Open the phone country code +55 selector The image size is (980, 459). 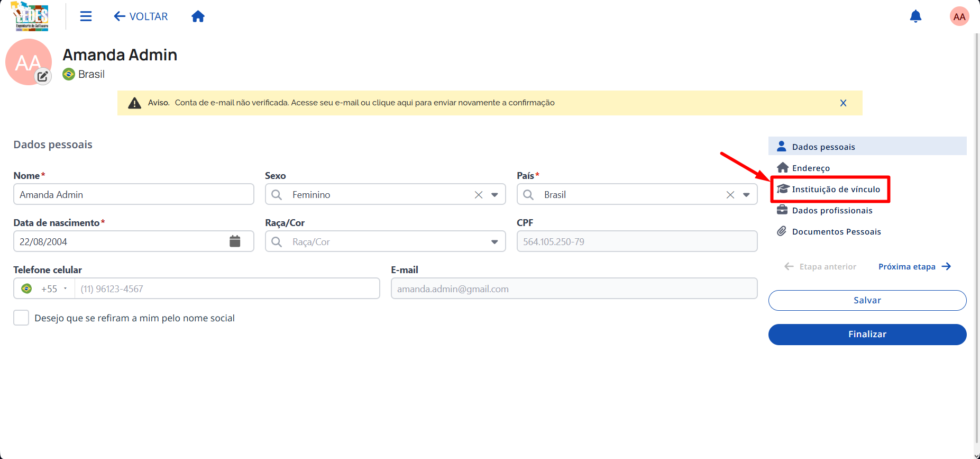point(44,289)
